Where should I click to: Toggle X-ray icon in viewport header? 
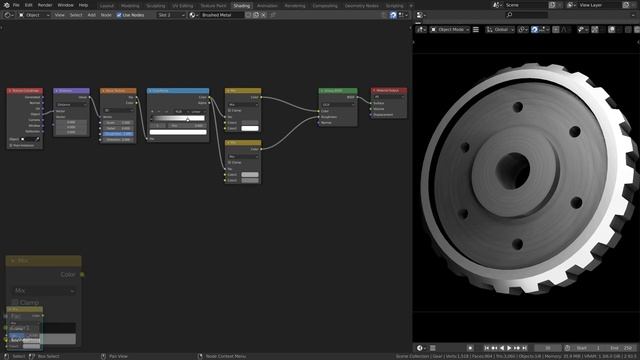(x=628, y=29)
